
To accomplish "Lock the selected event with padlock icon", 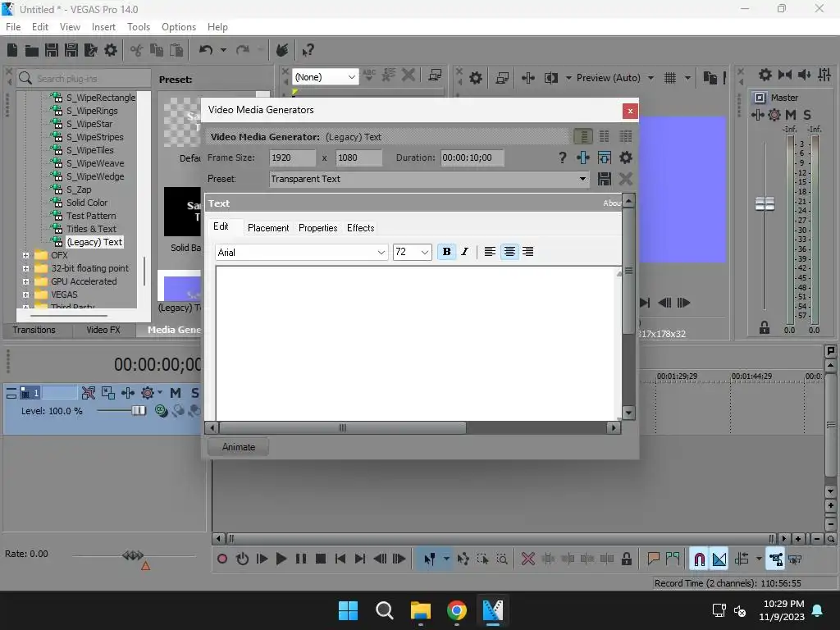I will pyautogui.click(x=626, y=559).
